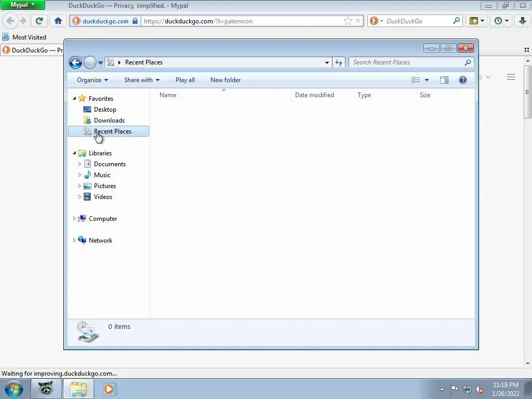This screenshot has height=399, width=532.
Task: Collapse the Libraries group
Action: tap(74, 153)
